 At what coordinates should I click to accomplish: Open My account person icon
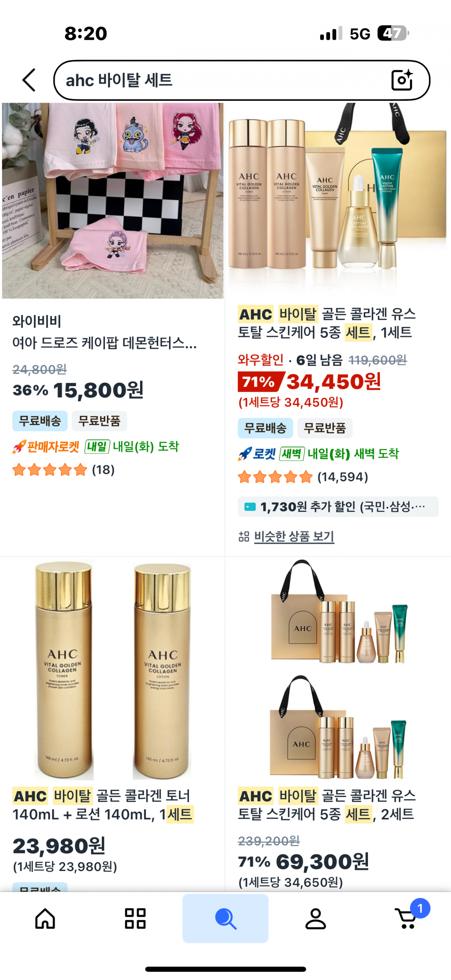pos(316,918)
